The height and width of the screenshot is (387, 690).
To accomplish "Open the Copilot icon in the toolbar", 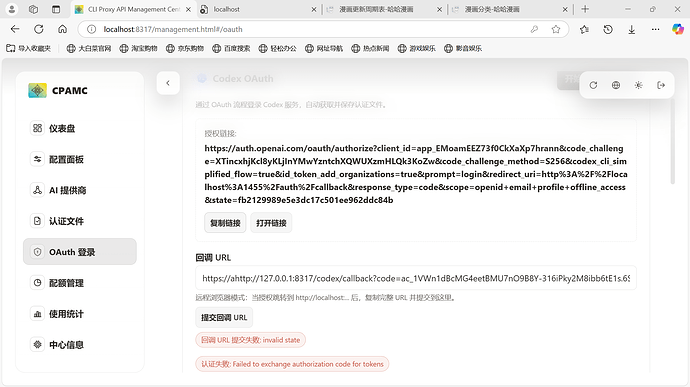I will (678, 29).
